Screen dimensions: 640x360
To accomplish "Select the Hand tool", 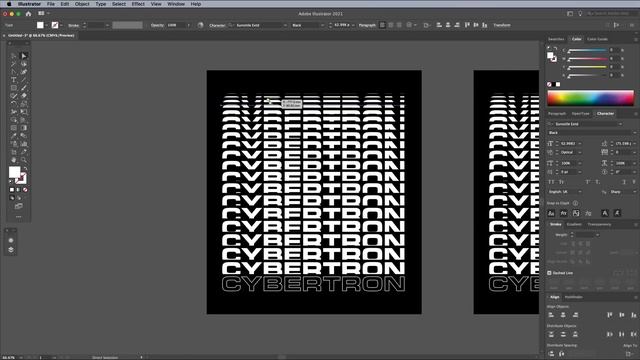I will [x=13, y=160].
